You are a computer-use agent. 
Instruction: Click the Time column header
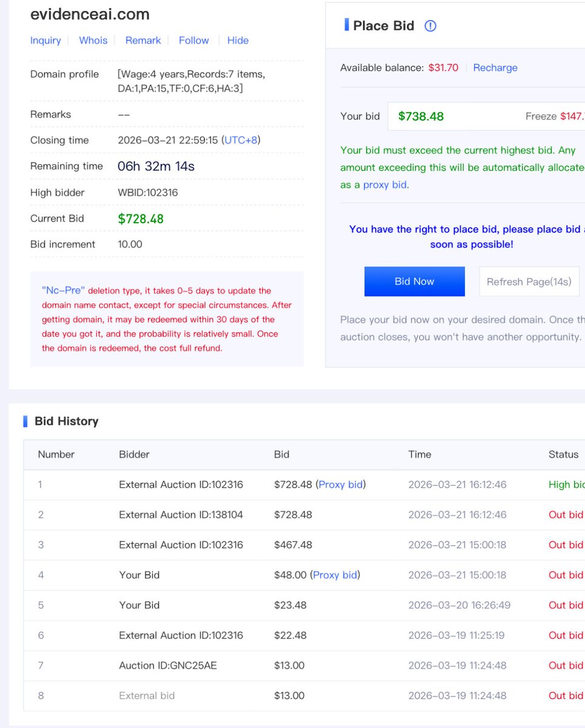tap(420, 454)
